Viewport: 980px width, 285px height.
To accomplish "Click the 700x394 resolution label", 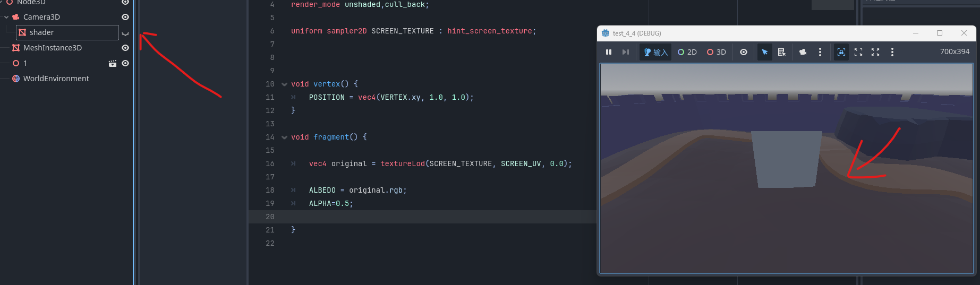I will 955,51.
